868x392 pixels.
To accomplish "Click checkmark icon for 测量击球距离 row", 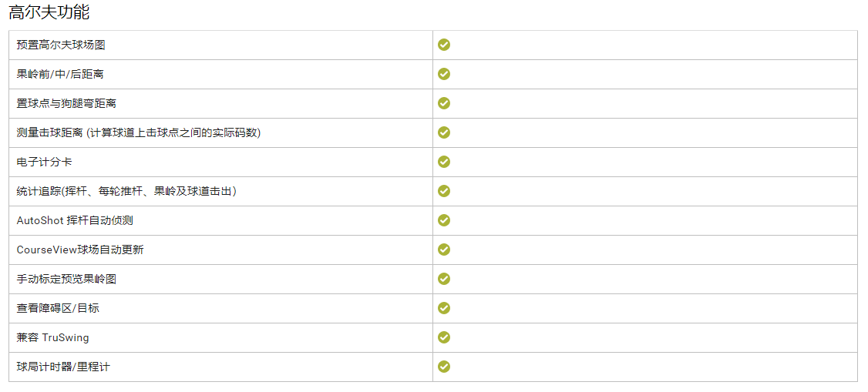I will click(444, 132).
